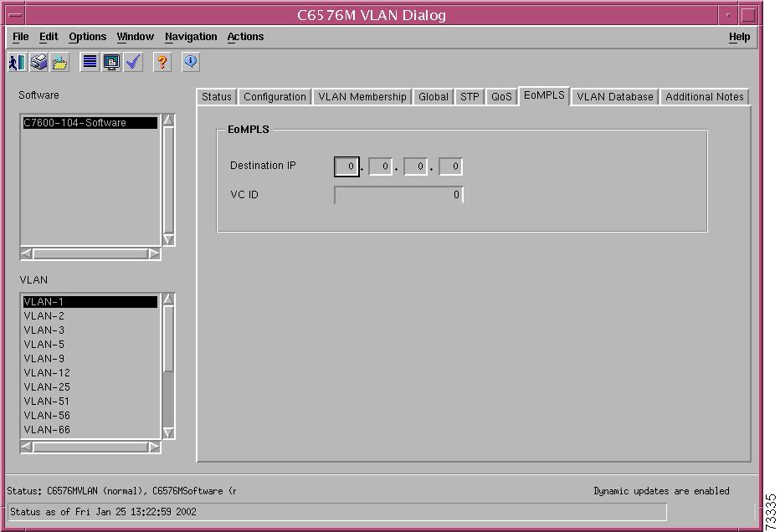Select VLAN-12 in the VLAN list
780x532 pixels.
(x=90, y=373)
